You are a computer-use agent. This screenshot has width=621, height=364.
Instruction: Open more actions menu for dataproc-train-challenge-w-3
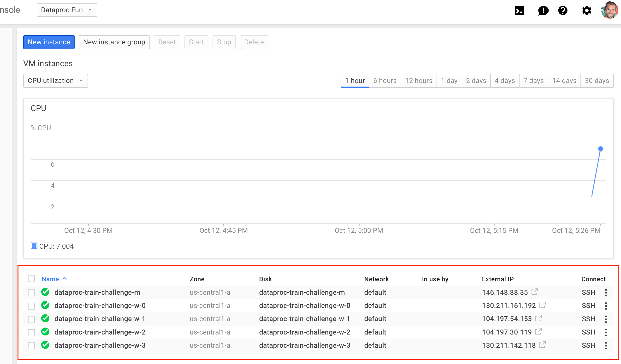606,346
